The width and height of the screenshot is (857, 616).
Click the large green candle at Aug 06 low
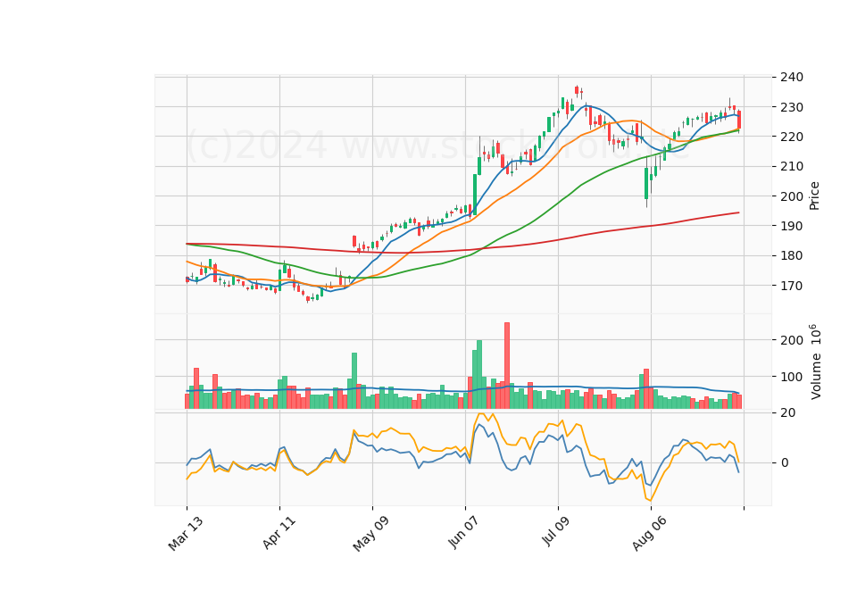[646, 183]
